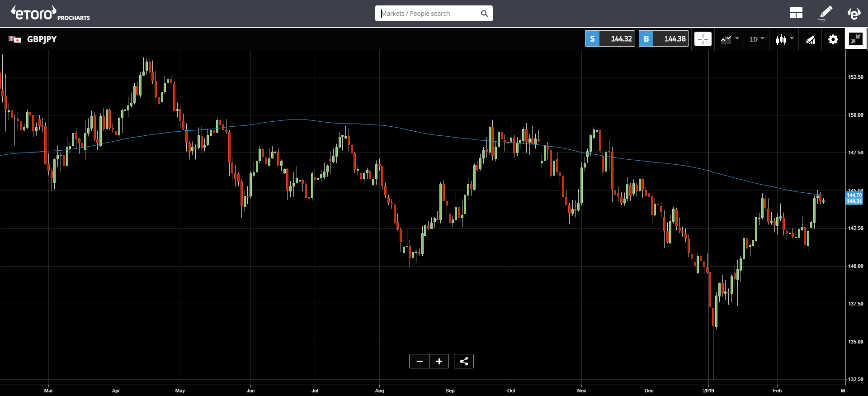868x396 pixels.
Task: Click the Sell 144.32 button
Action: tap(610, 39)
